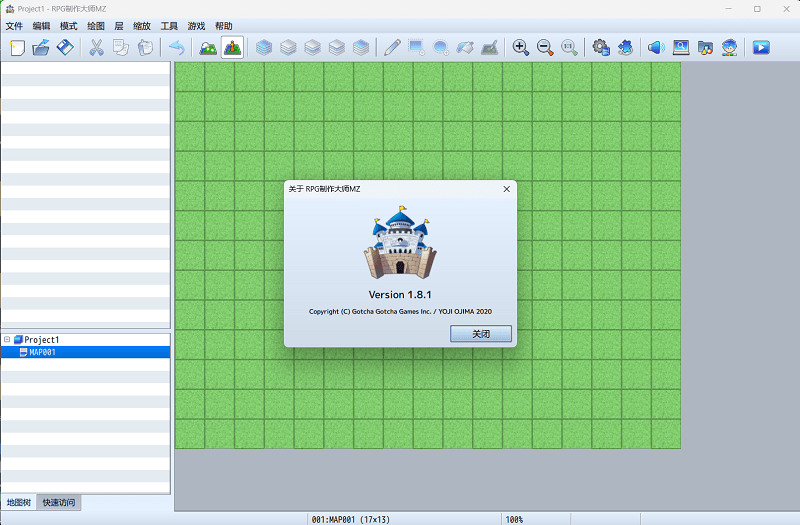Start playtest with the play icon
800x525 pixels.
761,47
